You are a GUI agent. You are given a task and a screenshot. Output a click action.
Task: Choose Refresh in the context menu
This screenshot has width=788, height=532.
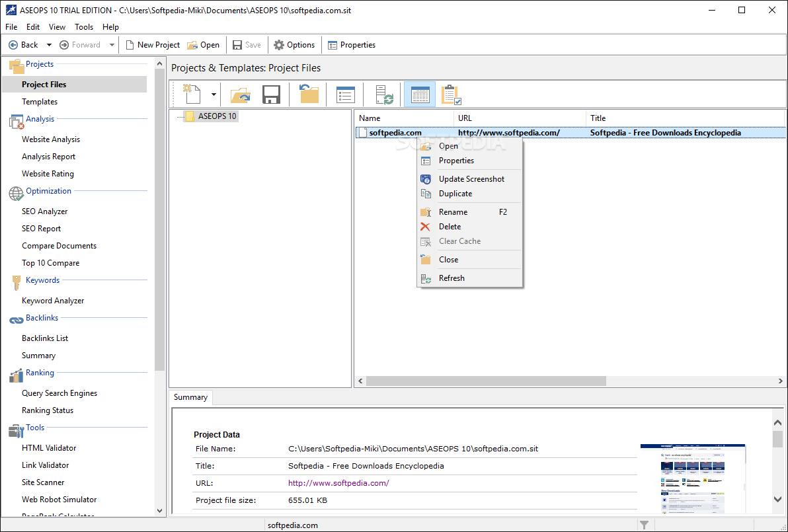pos(470,278)
